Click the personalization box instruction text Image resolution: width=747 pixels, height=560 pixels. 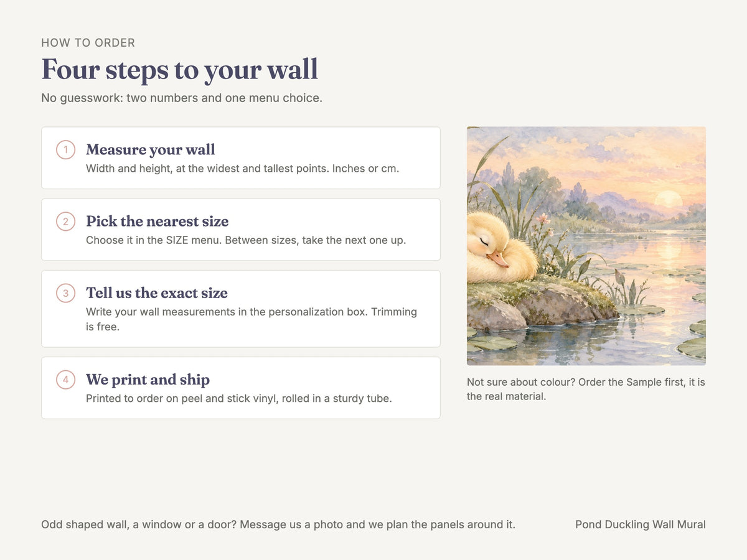click(251, 319)
